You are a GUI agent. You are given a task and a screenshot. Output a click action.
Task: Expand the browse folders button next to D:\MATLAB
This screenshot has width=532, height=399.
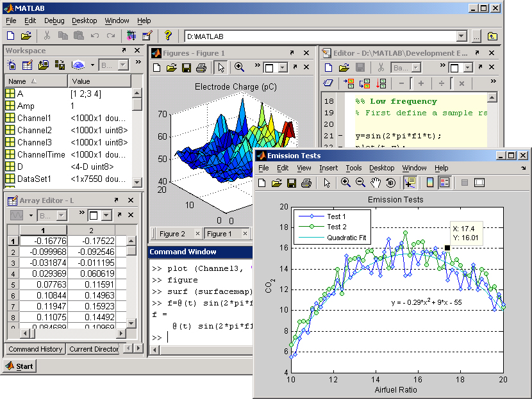click(x=476, y=36)
